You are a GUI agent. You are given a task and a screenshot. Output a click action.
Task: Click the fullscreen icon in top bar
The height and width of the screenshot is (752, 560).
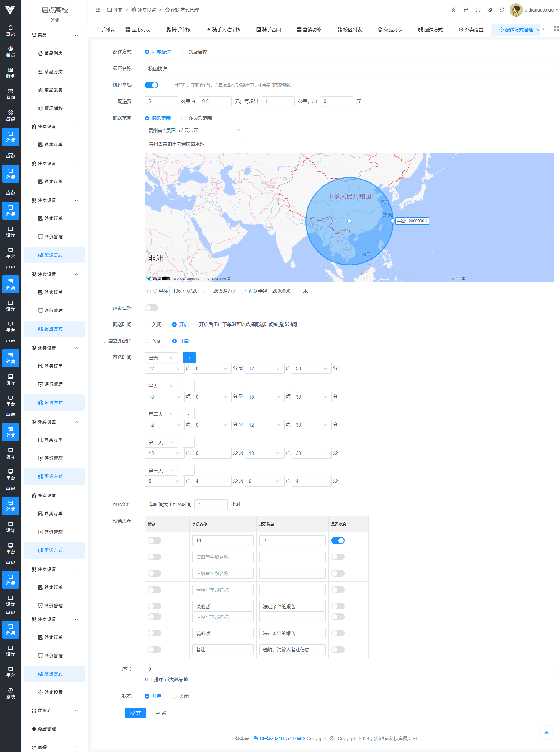coord(478,10)
